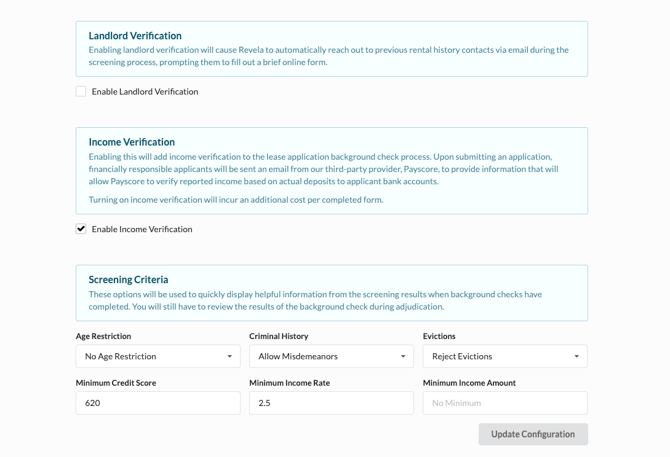Screen dimensions: 670x457
Task: Click the caret icon beside Reject Evictions
Action: click(x=576, y=356)
